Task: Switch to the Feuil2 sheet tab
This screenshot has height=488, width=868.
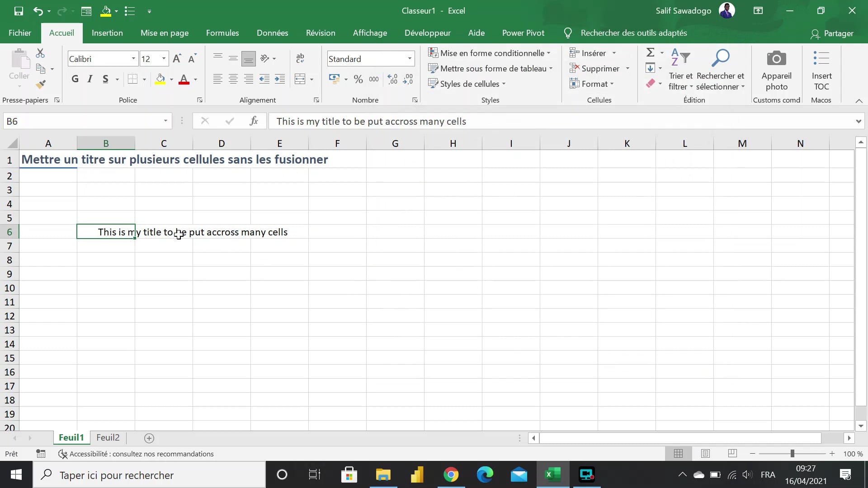Action: click(108, 437)
